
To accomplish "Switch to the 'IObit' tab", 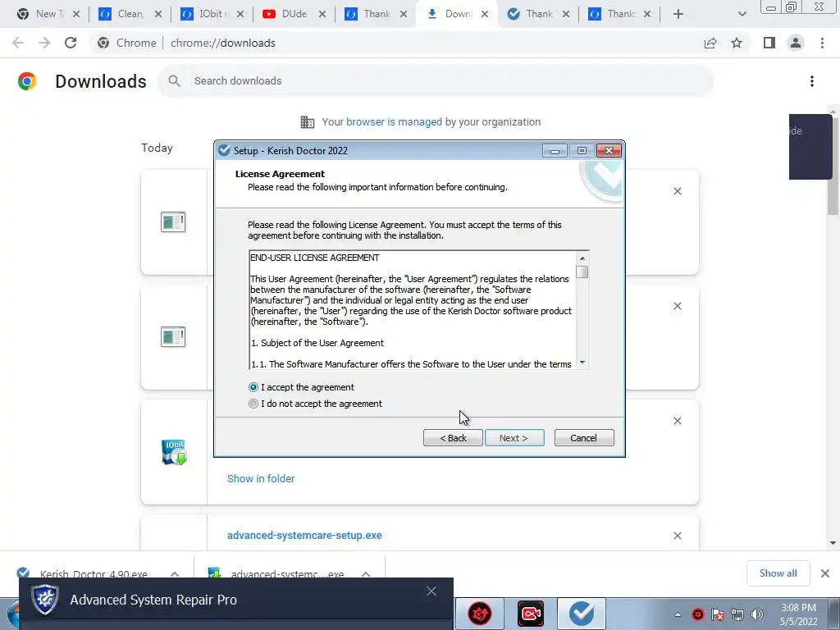I will (x=210, y=14).
